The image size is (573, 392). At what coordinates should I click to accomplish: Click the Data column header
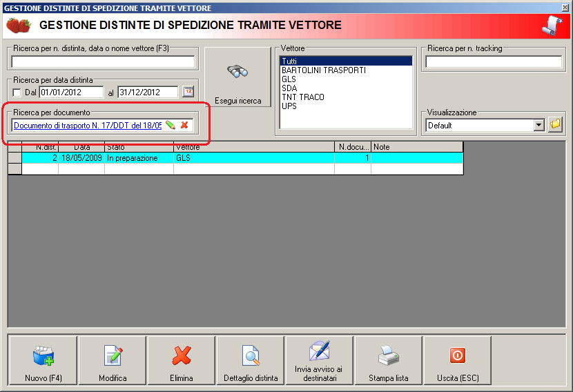click(81, 147)
